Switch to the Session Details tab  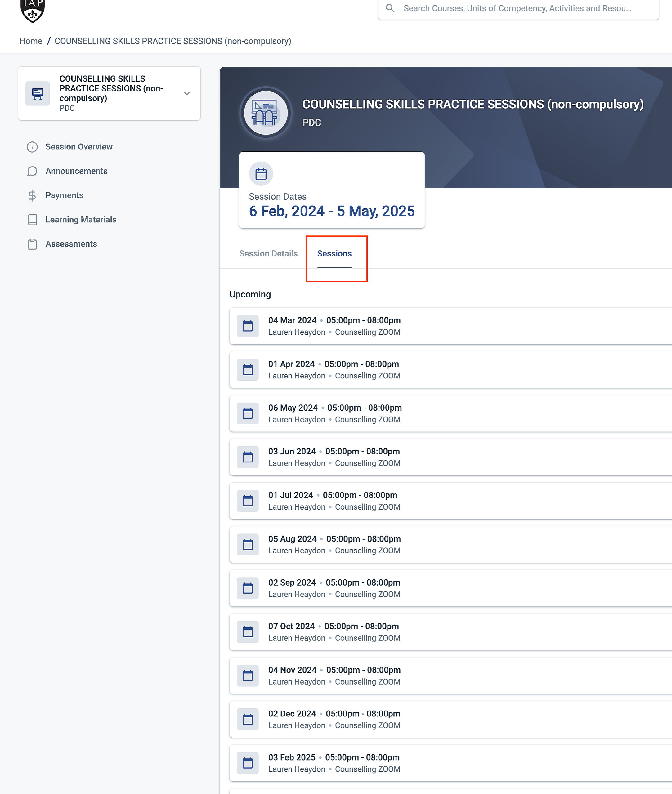click(268, 254)
